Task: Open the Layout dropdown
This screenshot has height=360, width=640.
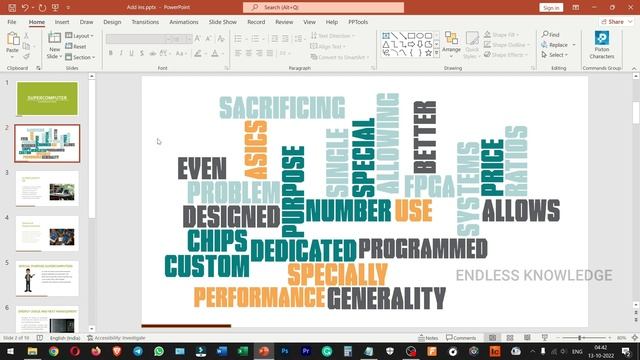Action: tap(80, 36)
